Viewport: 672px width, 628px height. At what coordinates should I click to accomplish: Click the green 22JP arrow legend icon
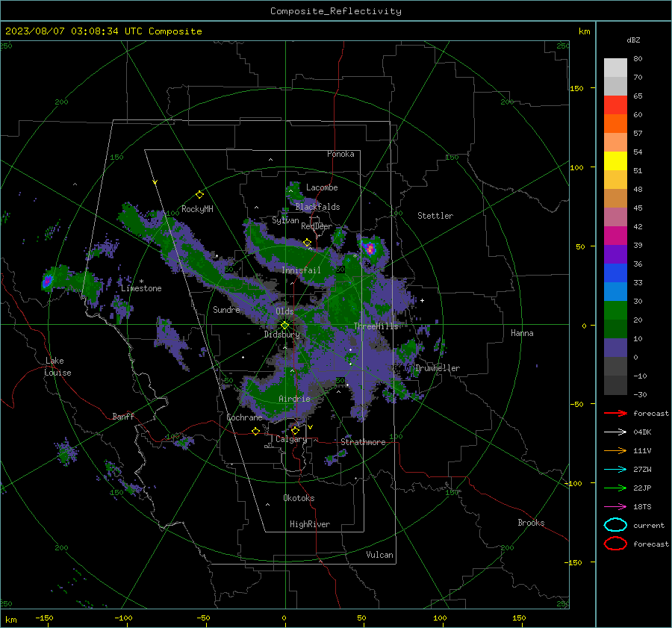coord(615,488)
